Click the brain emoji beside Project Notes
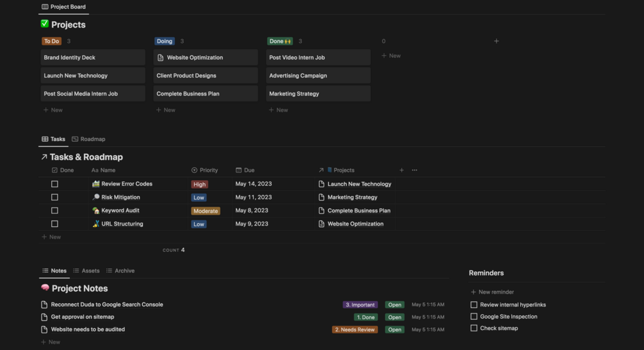 pyautogui.click(x=45, y=288)
